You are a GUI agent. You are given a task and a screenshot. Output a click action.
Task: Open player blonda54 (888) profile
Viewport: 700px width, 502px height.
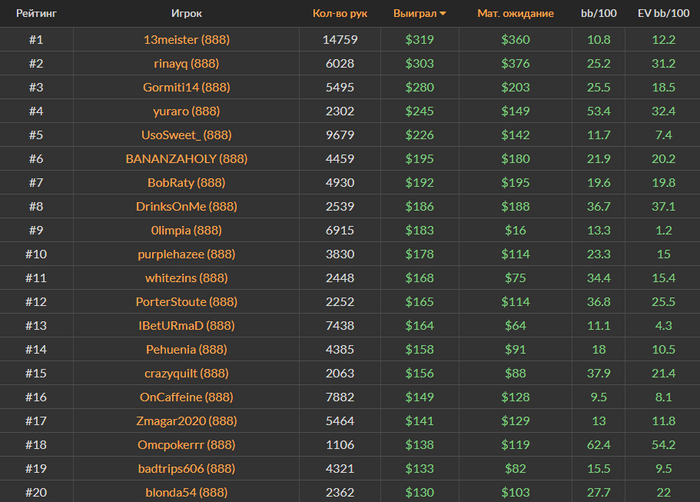187,492
